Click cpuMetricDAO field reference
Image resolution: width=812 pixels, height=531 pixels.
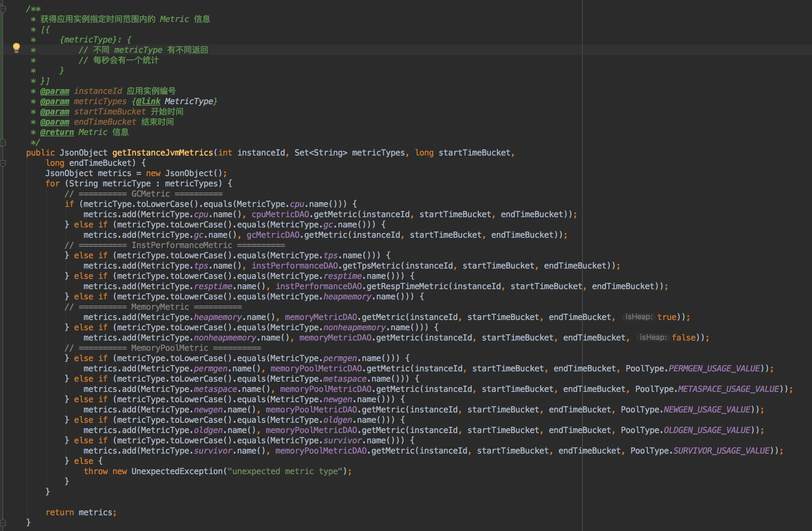pos(280,214)
